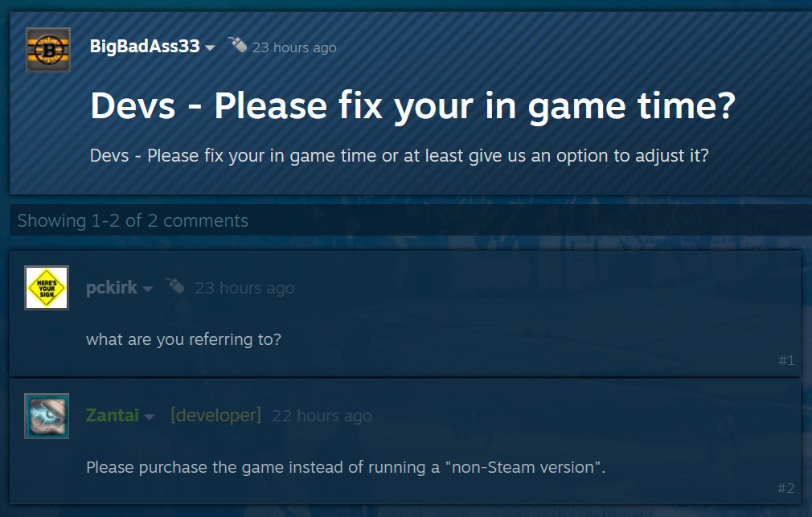Click Zantai's blue eye avatar

(x=47, y=416)
